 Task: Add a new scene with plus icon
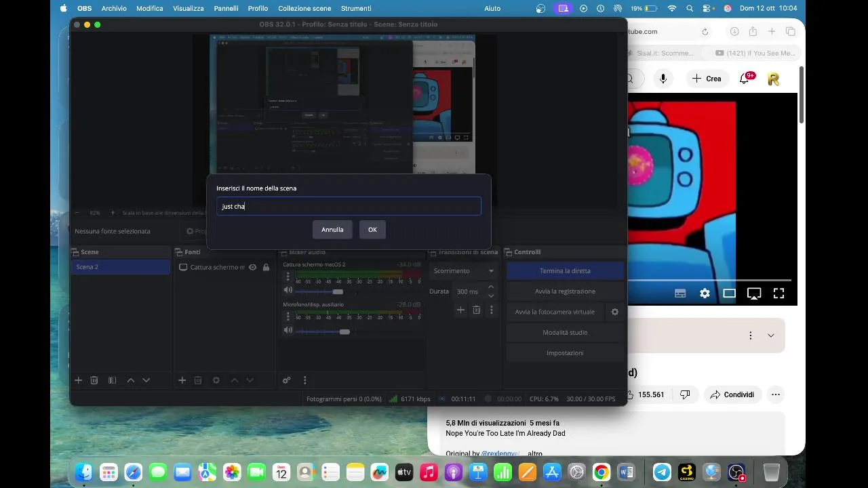pyautogui.click(x=78, y=380)
